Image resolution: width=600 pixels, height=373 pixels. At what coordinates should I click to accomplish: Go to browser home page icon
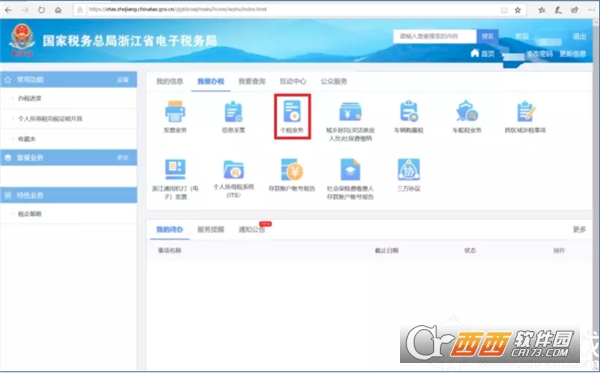(58, 10)
